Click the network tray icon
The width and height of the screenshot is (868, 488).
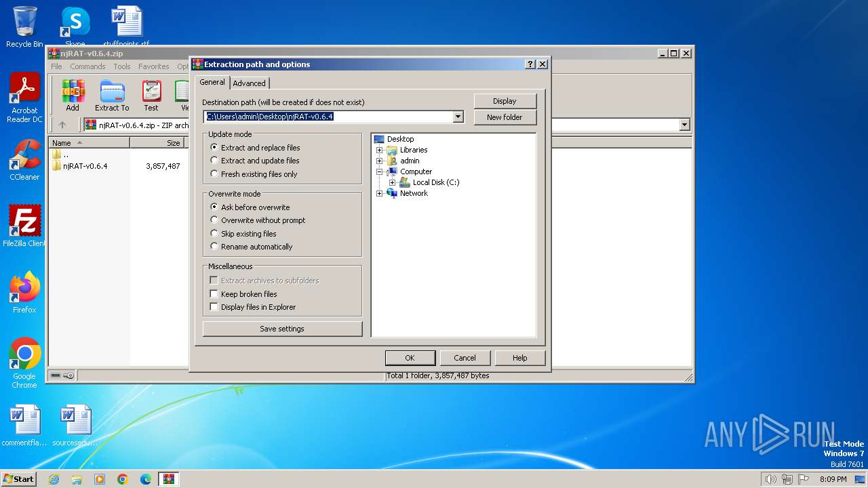click(x=787, y=479)
